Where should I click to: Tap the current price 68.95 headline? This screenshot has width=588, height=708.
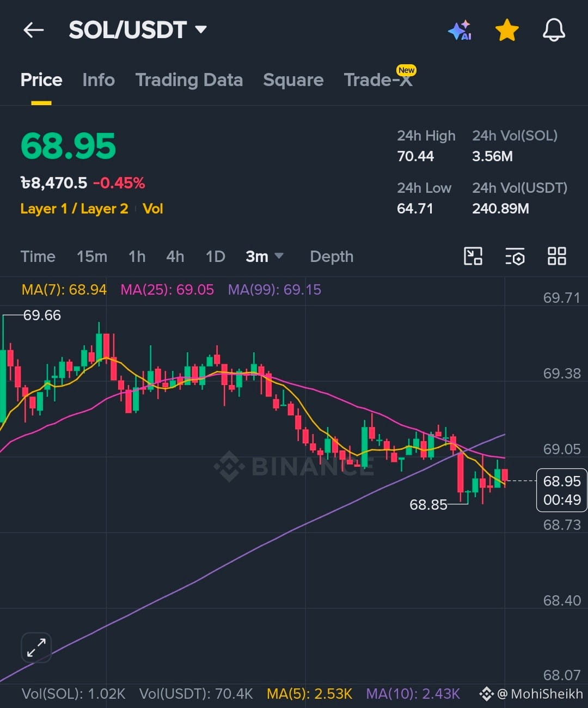(68, 146)
